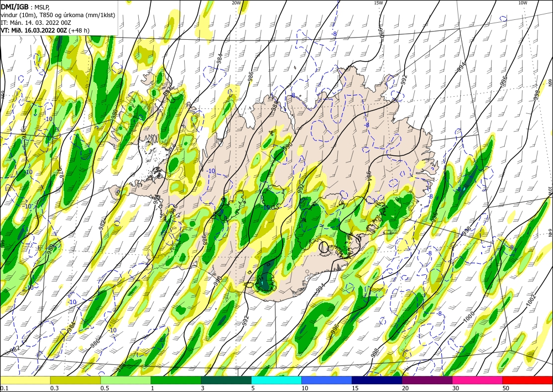Click the green 1–3 legend swatch
Image resolution: width=553 pixels, height=392 pixels.
pyautogui.click(x=176, y=380)
